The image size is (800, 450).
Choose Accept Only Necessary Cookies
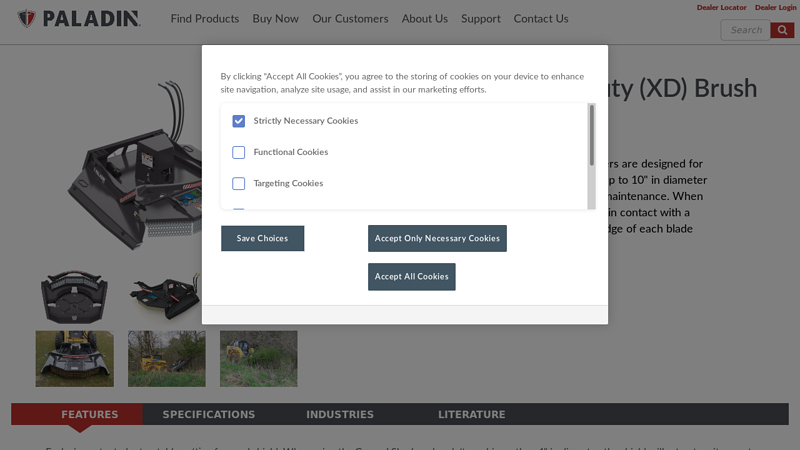(x=437, y=238)
